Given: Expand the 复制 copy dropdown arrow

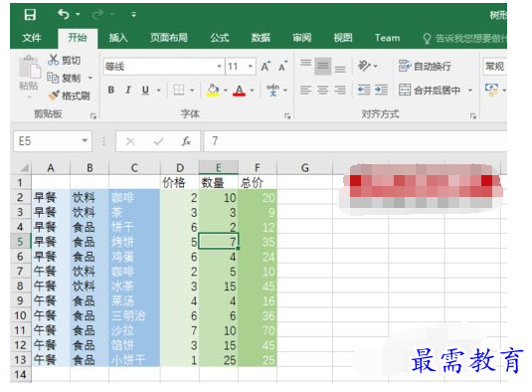Looking at the screenshot, I should [x=90, y=78].
